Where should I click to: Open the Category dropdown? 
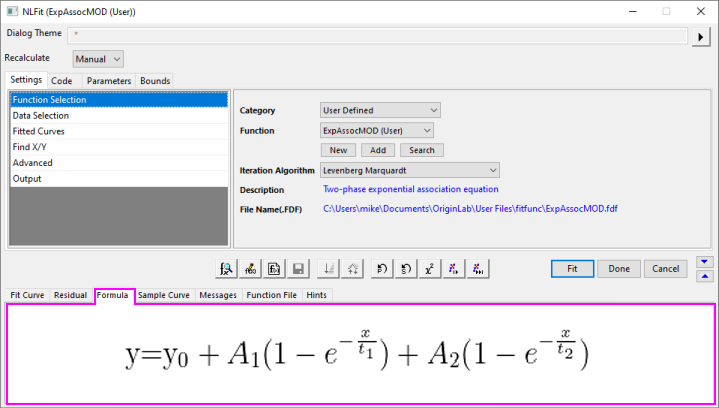[380, 110]
